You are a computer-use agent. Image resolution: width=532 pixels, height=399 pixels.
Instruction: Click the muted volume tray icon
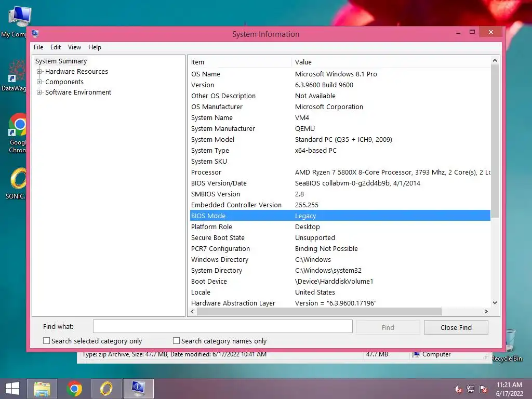(458, 389)
